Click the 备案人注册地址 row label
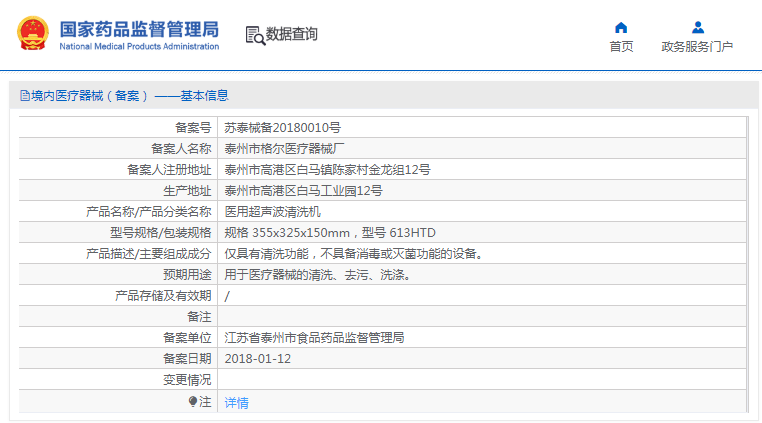This screenshot has height=423, width=762. [x=169, y=170]
